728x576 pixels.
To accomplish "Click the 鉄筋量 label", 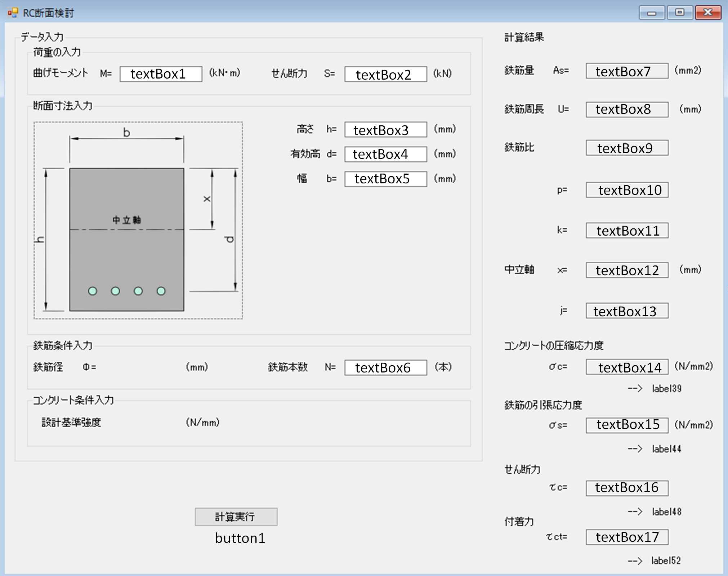I will coord(519,70).
